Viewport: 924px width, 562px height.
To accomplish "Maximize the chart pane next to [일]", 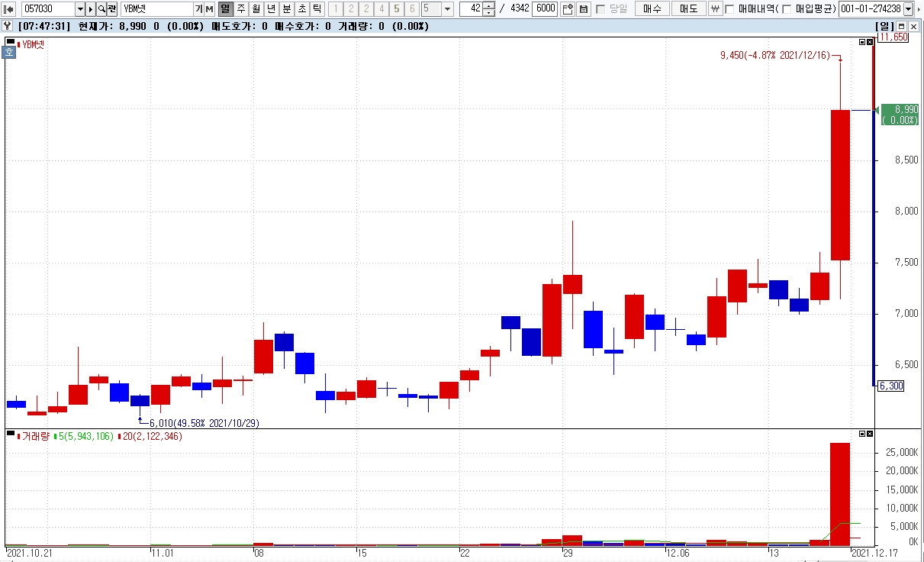I will tap(903, 27).
